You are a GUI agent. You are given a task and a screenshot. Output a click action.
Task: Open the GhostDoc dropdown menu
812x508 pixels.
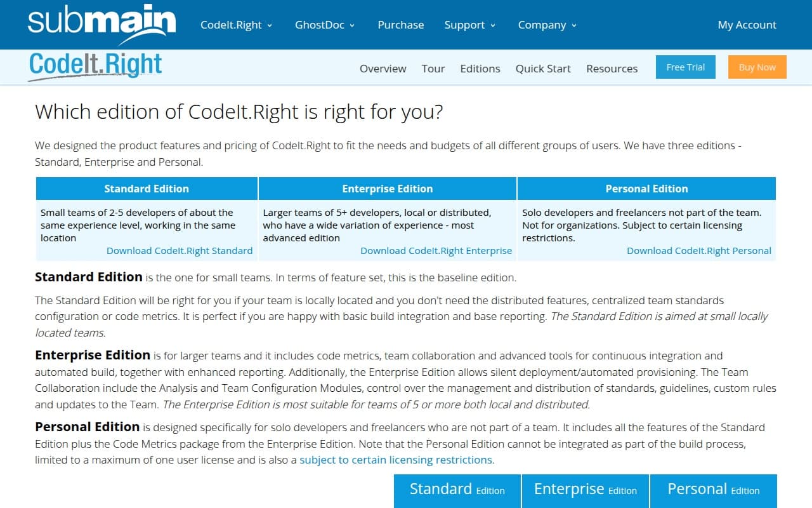[x=325, y=25]
